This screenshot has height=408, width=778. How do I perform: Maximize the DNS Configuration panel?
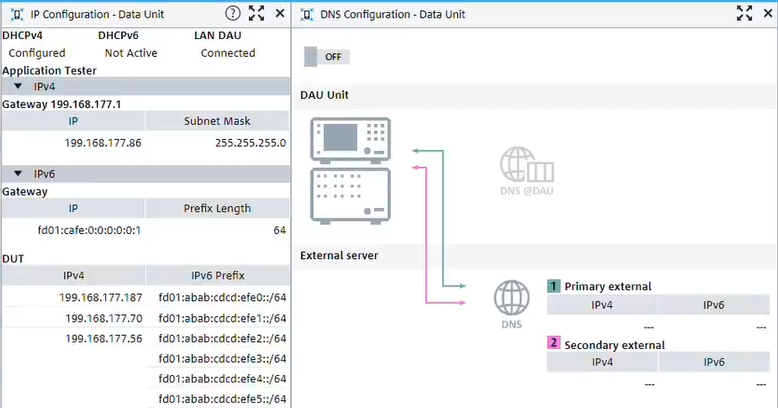click(x=744, y=13)
